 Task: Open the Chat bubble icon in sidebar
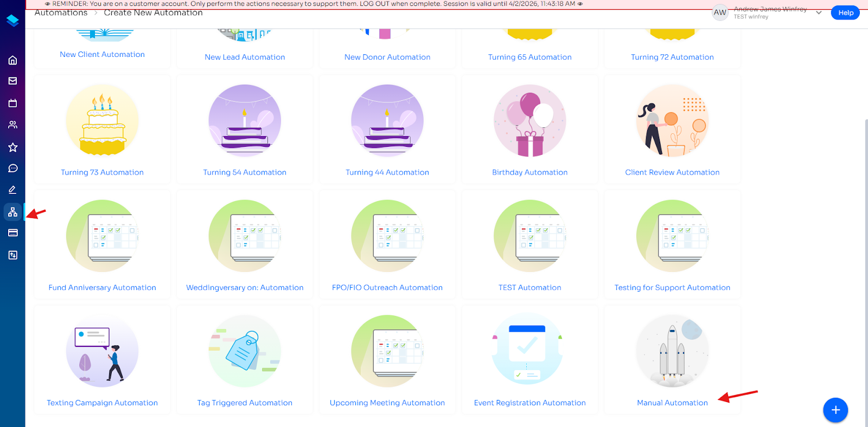tap(12, 169)
